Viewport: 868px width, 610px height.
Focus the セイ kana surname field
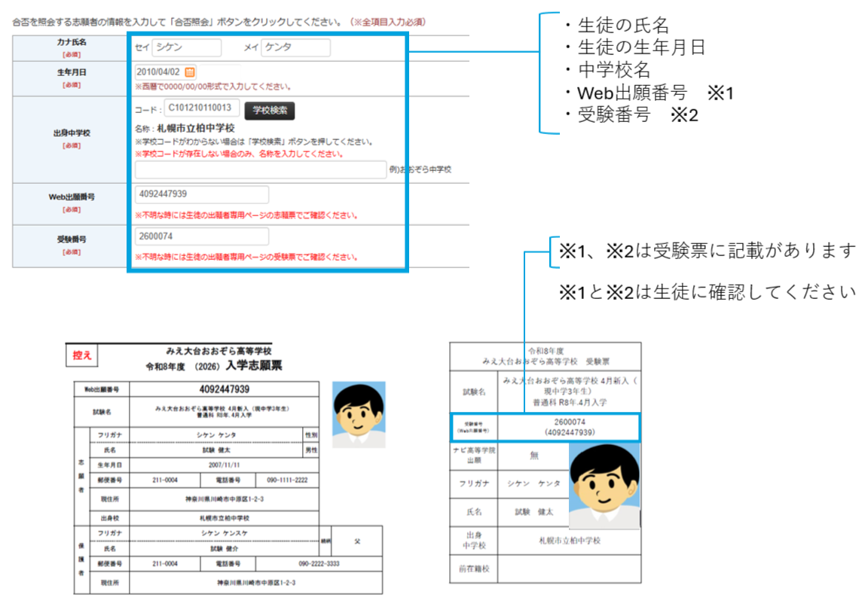(186, 48)
